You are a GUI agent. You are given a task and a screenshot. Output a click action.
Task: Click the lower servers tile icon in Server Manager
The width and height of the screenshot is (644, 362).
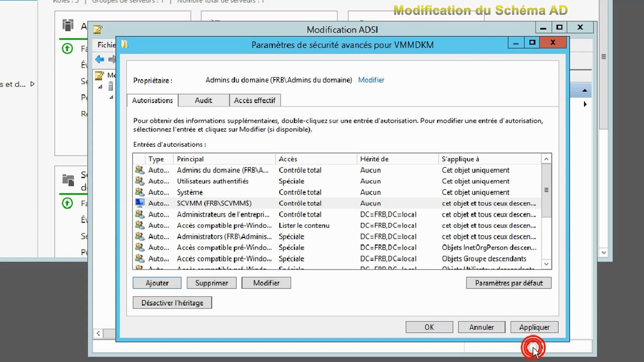[68, 179]
